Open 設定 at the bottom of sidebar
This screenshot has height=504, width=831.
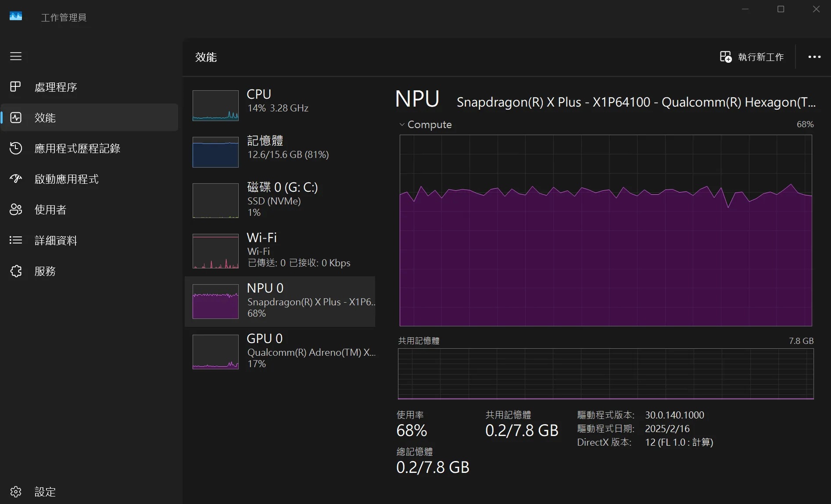[90, 492]
